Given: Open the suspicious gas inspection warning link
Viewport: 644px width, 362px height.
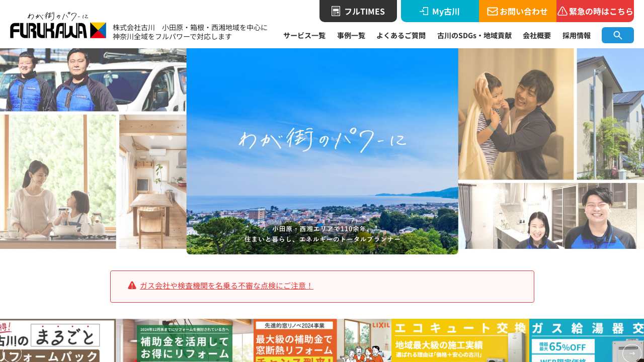Looking at the screenshot, I should point(226,286).
